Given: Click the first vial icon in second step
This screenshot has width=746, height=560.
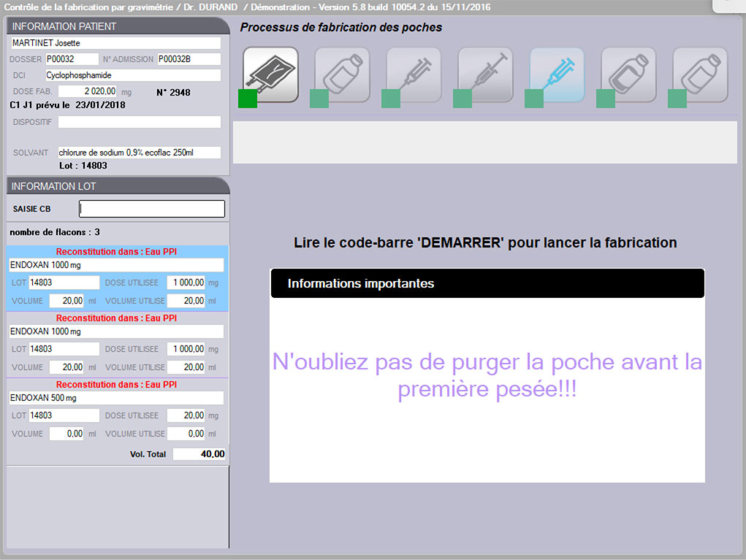Looking at the screenshot, I should coord(342,74).
